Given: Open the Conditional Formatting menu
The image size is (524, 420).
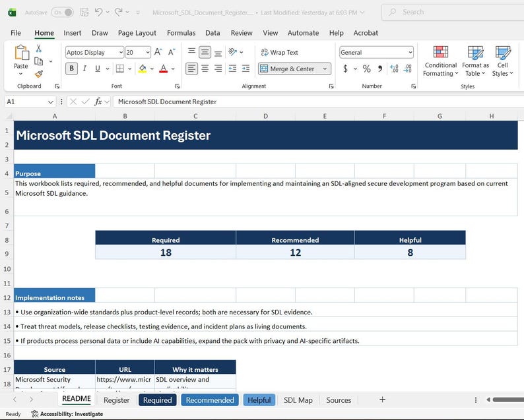Looking at the screenshot, I should pyautogui.click(x=440, y=61).
